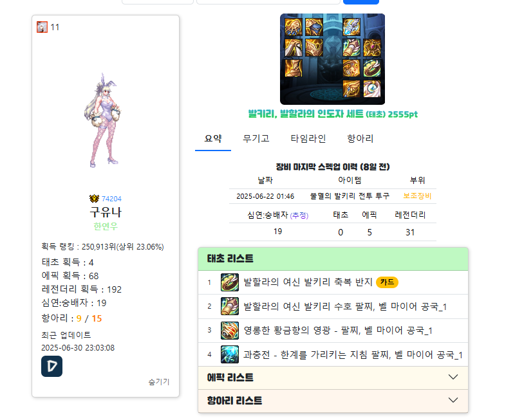Click the golden crest icon beside 74204

tap(94, 199)
